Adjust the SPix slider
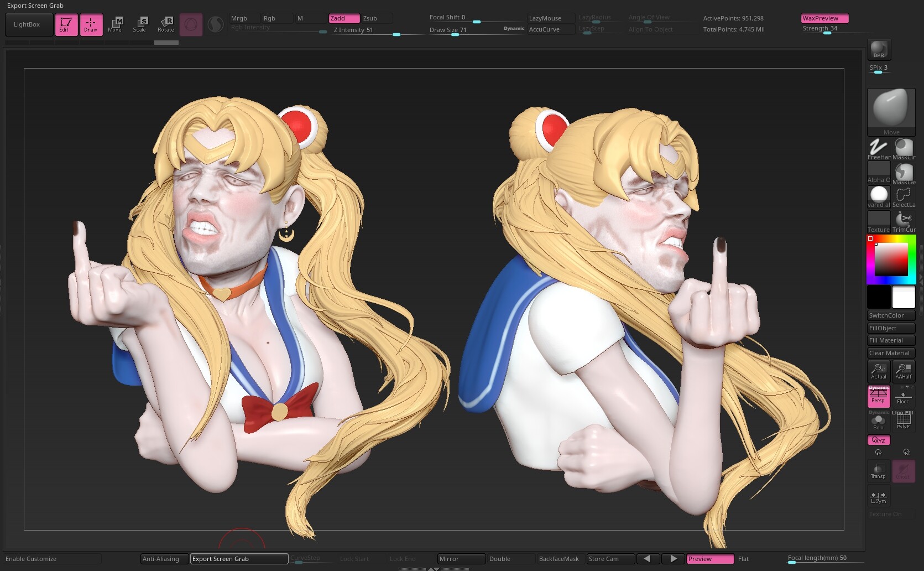Screen dimensions: 924x571 point(879,68)
